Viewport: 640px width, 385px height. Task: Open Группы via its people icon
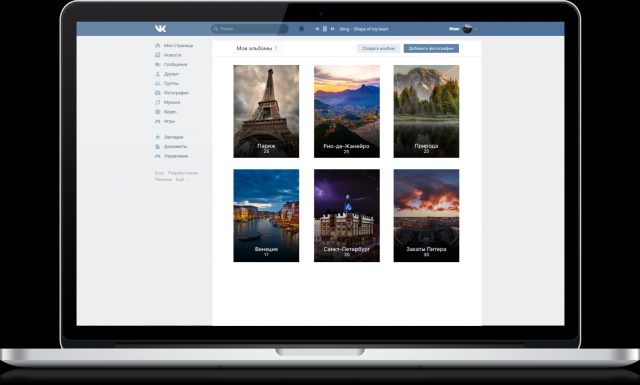pyautogui.click(x=158, y=83)
